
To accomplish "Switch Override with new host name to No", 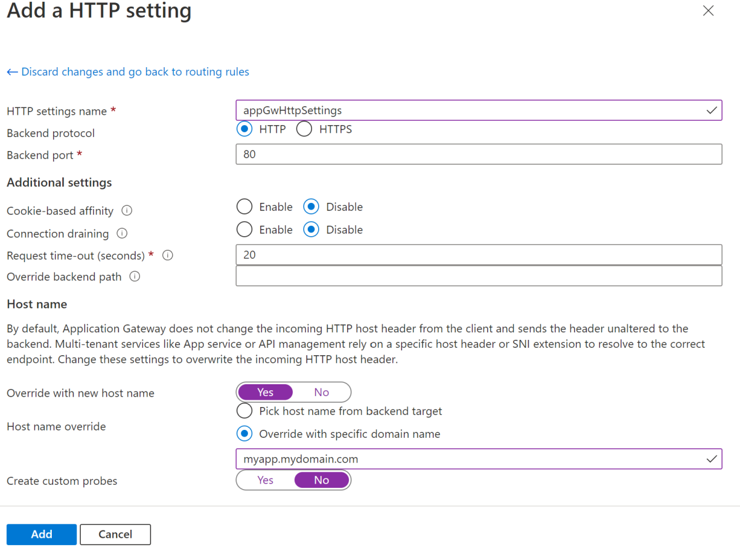I will pyautogui.click(x=321, y=392).
